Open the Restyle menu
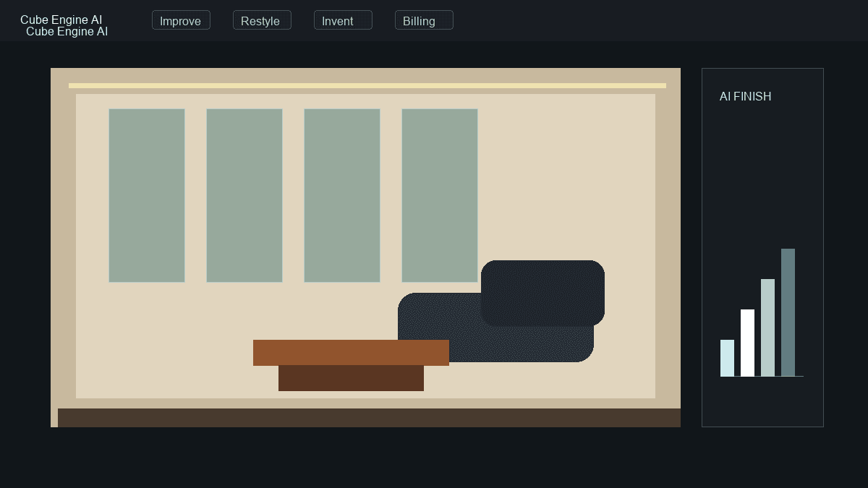 pyautogui.click(x=262, y=20)
